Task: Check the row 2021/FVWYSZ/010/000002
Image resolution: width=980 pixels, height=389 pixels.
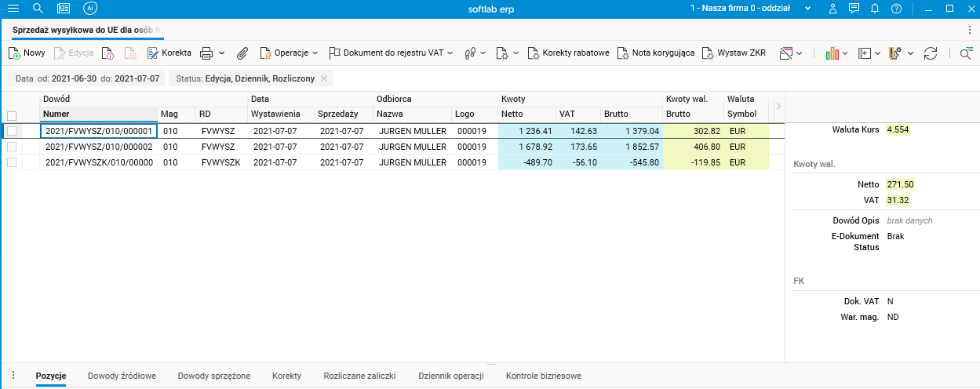Action: pos(12,147)
